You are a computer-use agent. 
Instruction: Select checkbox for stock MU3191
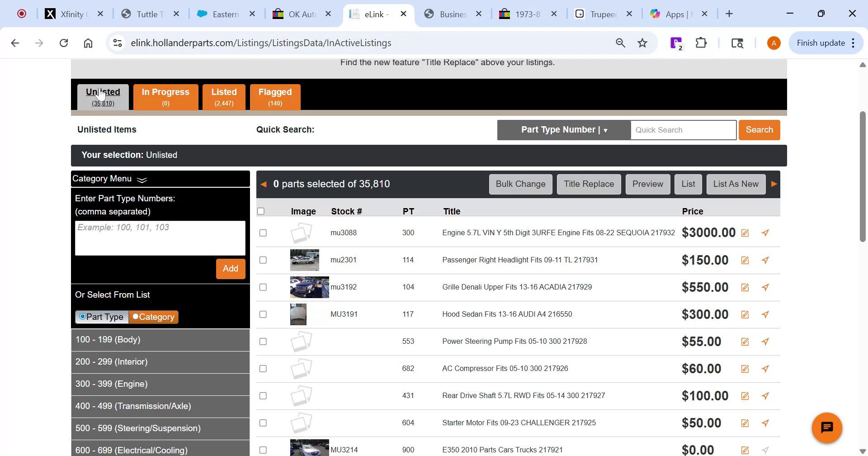263,314
